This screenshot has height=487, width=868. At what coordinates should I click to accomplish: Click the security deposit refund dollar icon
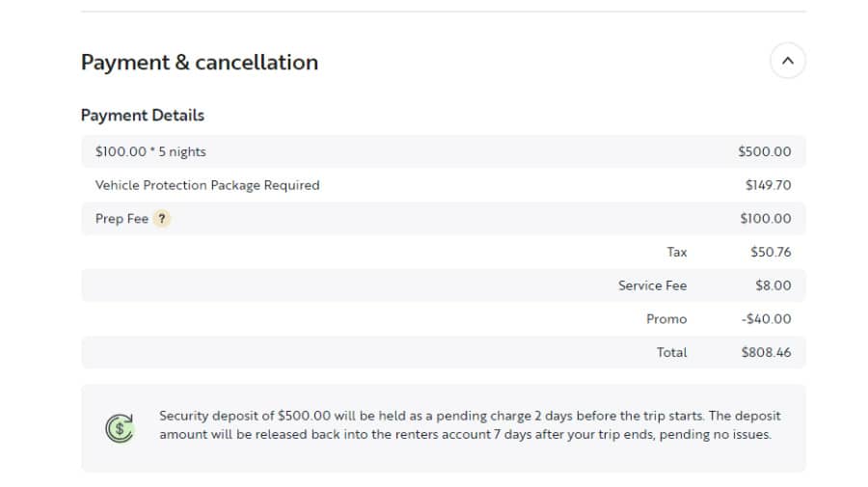click(x=120, y=428)
